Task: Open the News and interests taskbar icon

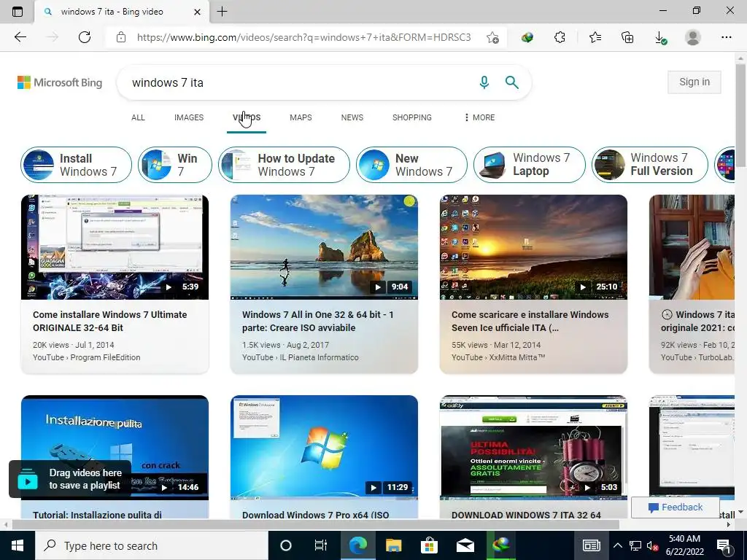Action: click(x=591, y=545)
